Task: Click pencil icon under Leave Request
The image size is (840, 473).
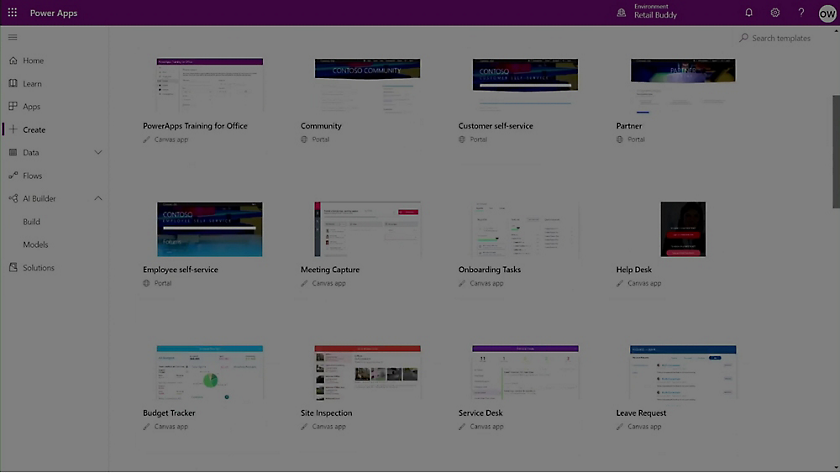Action: [x=620, y=427]
